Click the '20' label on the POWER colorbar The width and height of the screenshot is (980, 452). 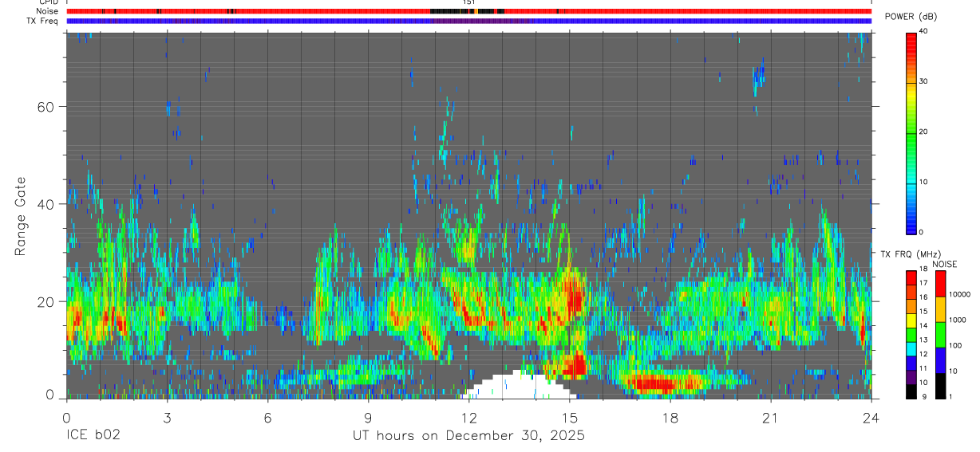click(923, 132)
